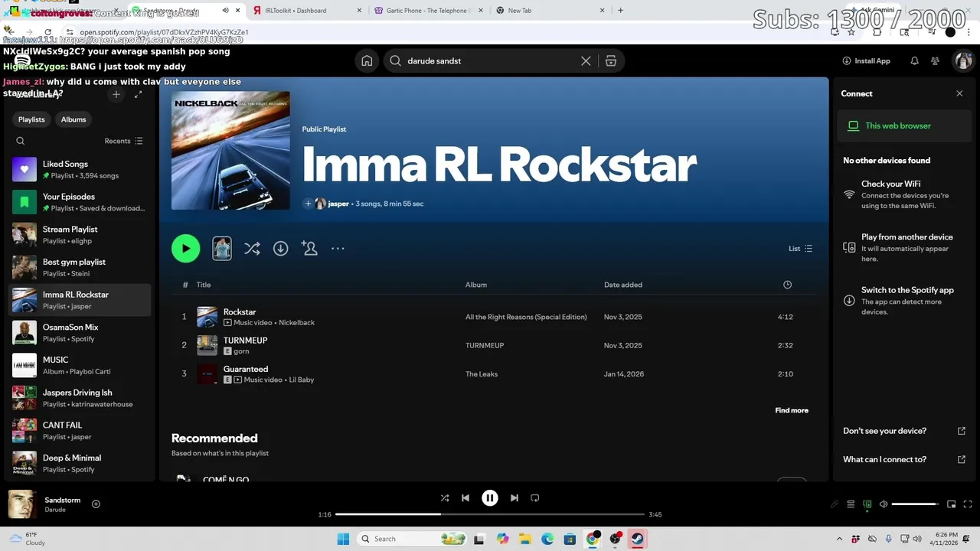
Task: Open the Recents sort dropdown
Action: 124,141
